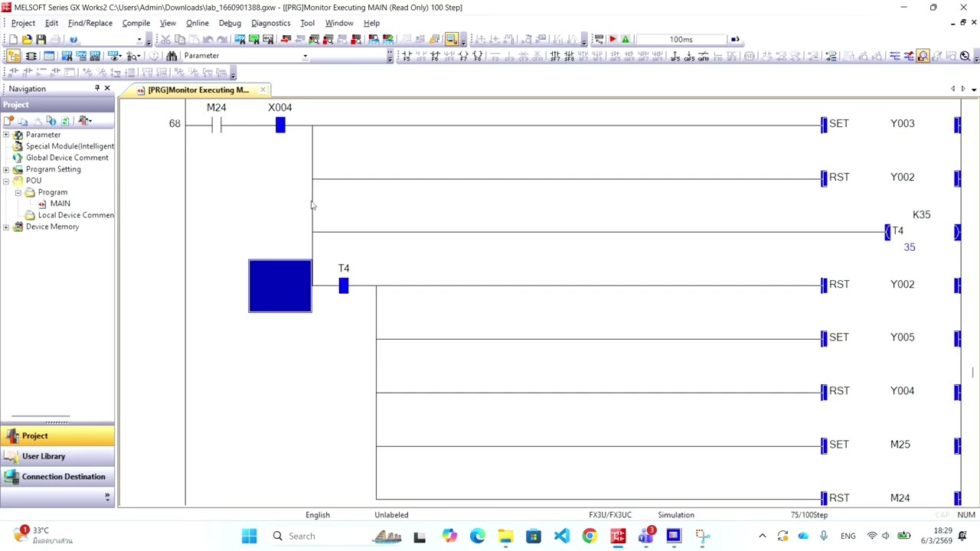The height and width of the screenshot is (551, 980).
Task: Click the highlighted magnifier monitor icon at toolbar right
Action: 923,56
